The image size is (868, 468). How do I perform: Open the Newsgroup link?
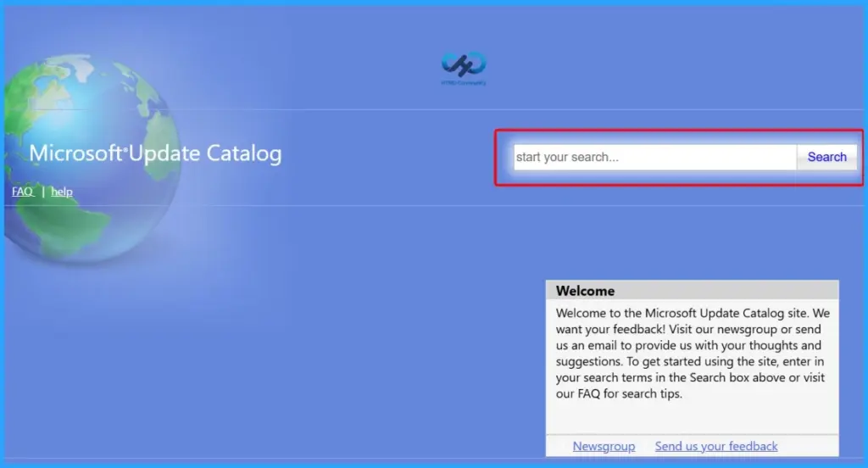[604, 446]
